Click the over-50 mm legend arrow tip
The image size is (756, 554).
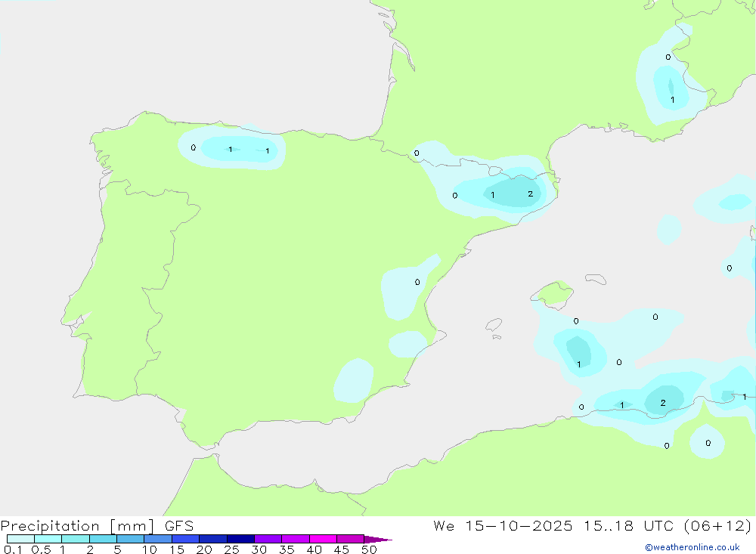point(377,539)
